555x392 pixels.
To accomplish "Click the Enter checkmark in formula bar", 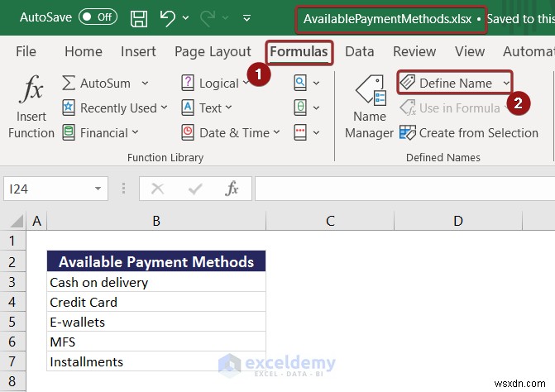I will tap(195, 189).
